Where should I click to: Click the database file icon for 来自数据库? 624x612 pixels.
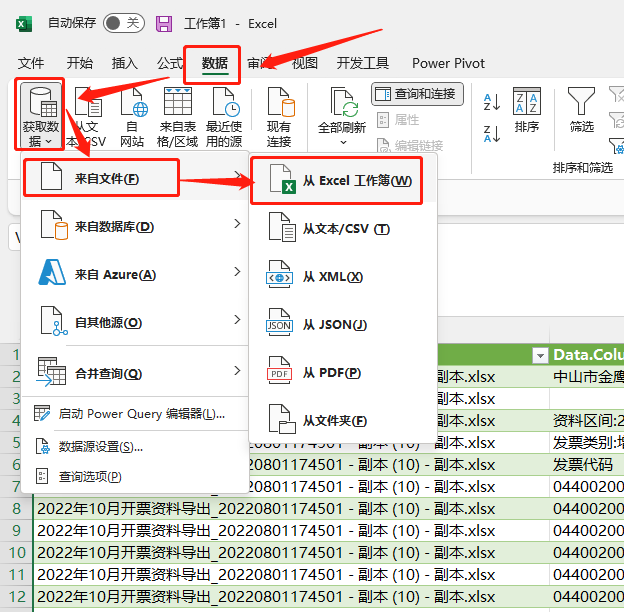pos(54,225)
